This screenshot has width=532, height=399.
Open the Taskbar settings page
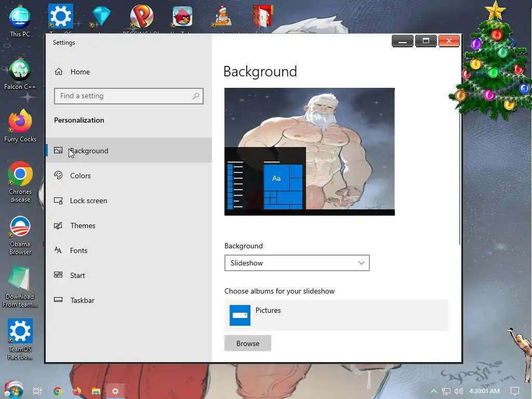(x=129, y=300)
